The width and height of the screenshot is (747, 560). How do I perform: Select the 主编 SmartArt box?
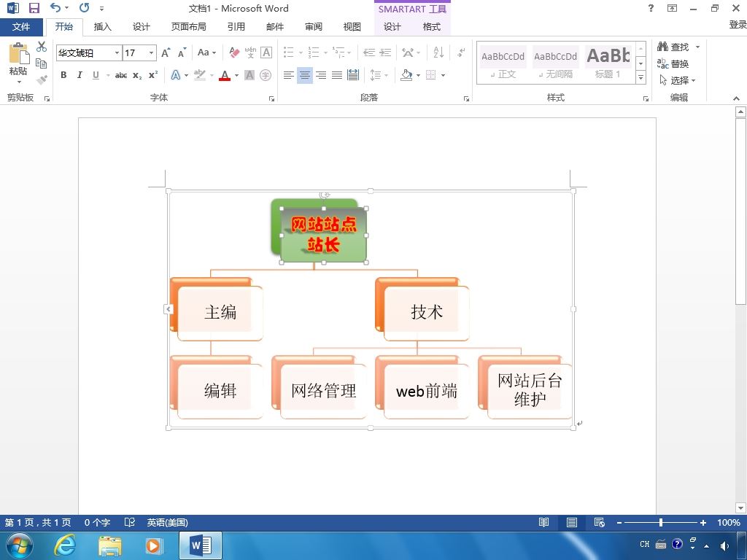[x=220, y=313]
